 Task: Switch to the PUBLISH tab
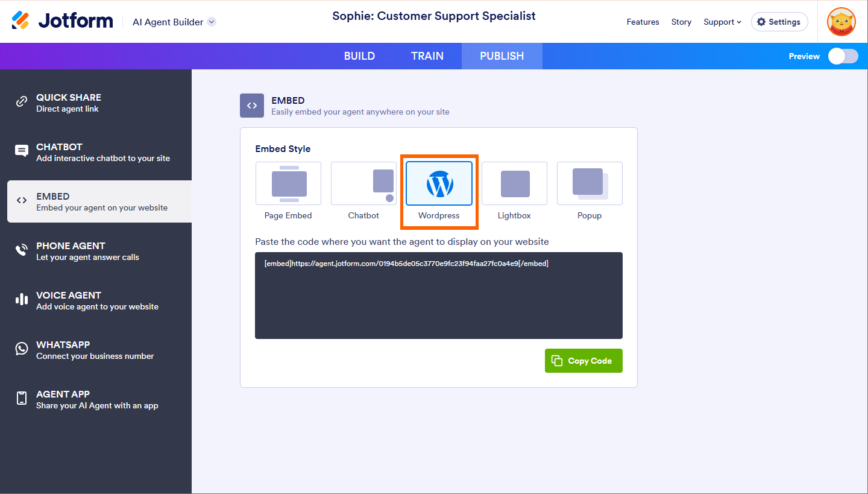tap(502, 56)
